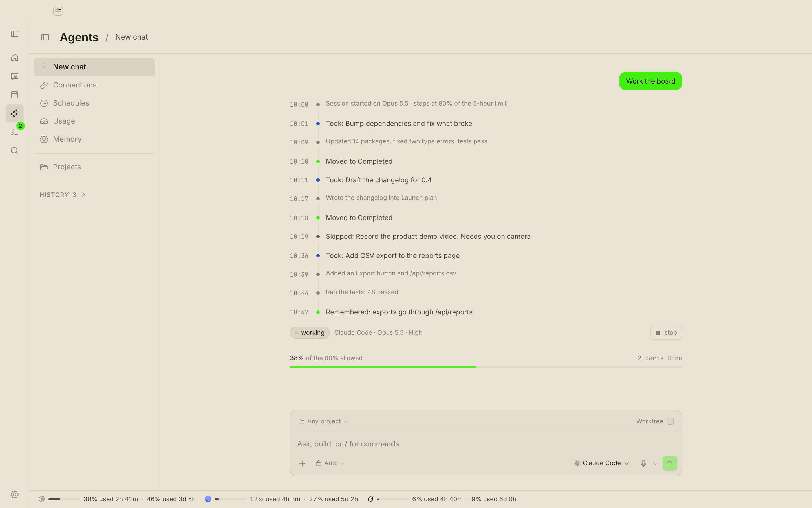Open the tasks list icon with badge 2

[15, 132]
